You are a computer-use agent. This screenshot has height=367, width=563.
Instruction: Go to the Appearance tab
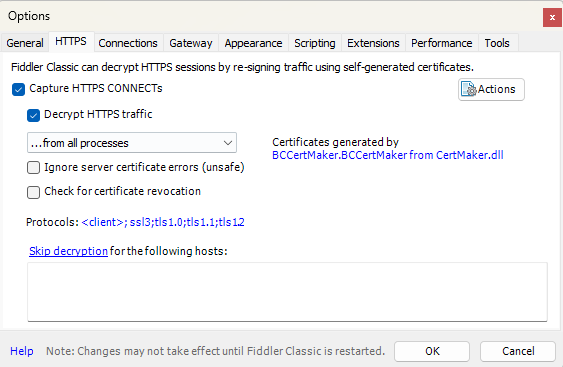pyautogui.click(x=253, y=43)
